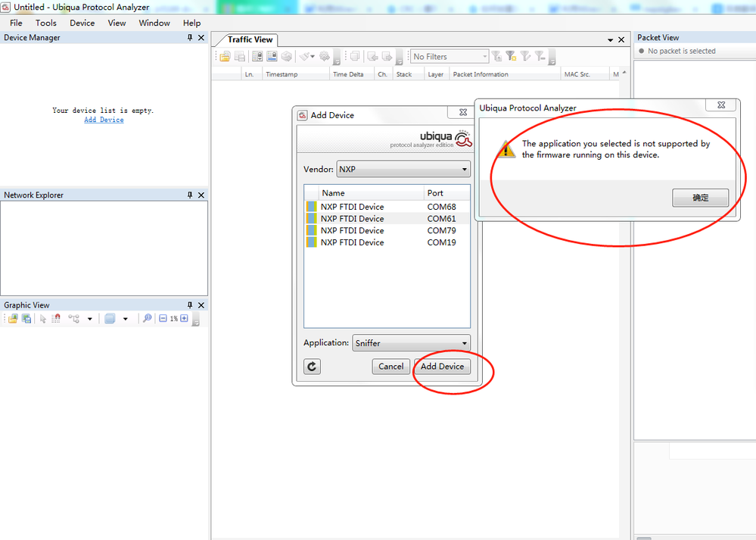Click the previous packet arrow icon
This screenshot has height=540, width=756.
(x=372, y=57)
